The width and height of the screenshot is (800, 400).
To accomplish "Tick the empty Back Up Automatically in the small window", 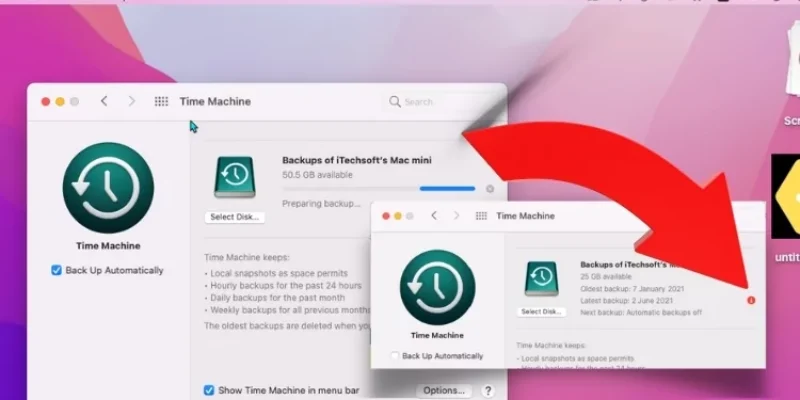I will [x=394, y=356].
